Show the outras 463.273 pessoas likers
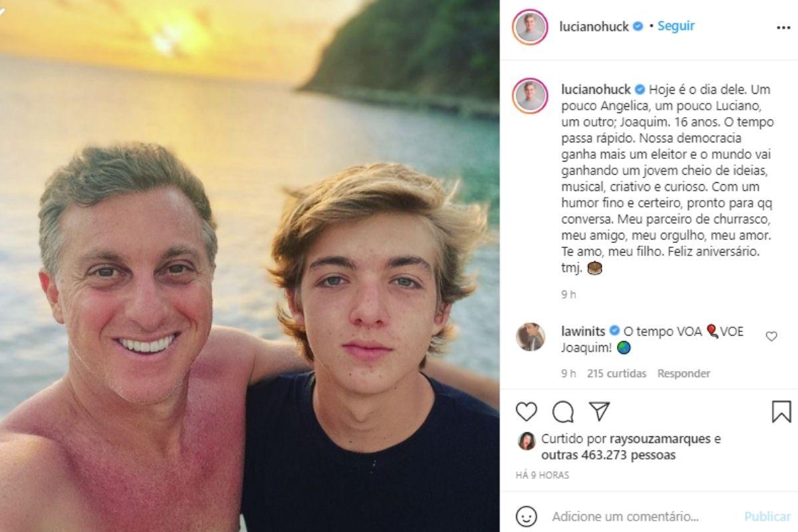The height and width of the screenshot is (532, 798). tap(608, 456)
